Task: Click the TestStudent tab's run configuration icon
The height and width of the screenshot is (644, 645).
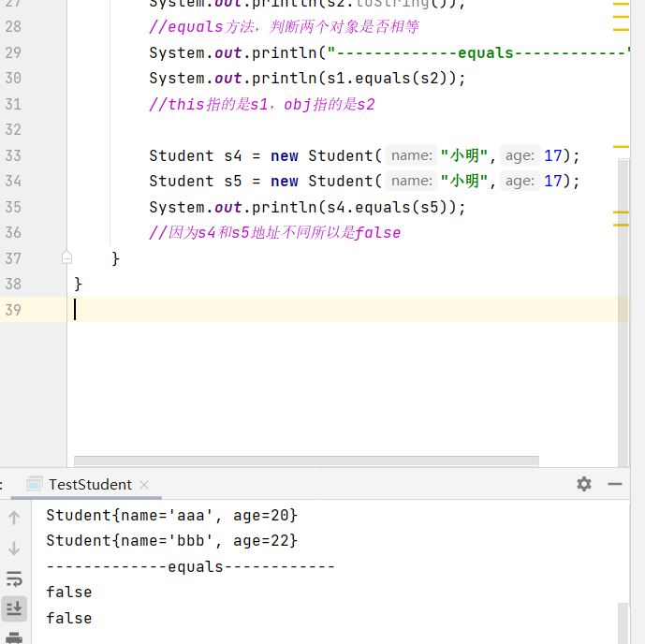Action: [x=35, y=484]
